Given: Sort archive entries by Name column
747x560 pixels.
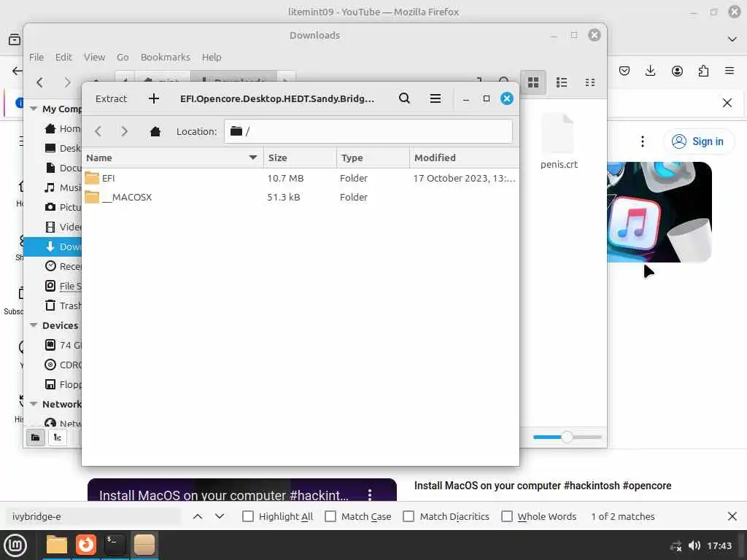Looking at the screenshot, I should click(x=172, y=157).
